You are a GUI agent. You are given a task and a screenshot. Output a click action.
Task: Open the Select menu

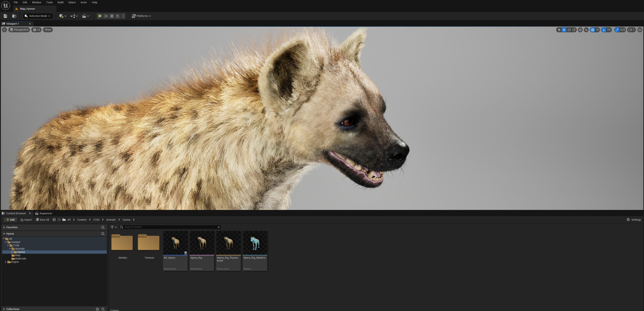coord(72,2)
